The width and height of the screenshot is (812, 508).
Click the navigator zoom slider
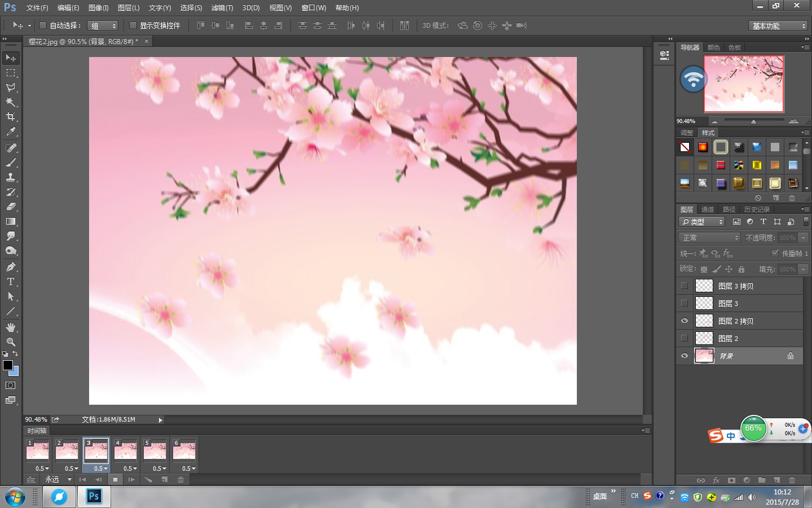[754, 121]
